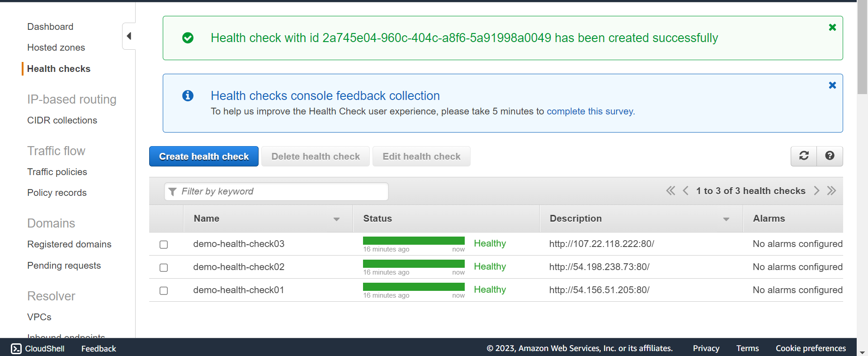Click the blue information icon
The height and width of the screenshot is (356, 868).
[x=188, y=96]
